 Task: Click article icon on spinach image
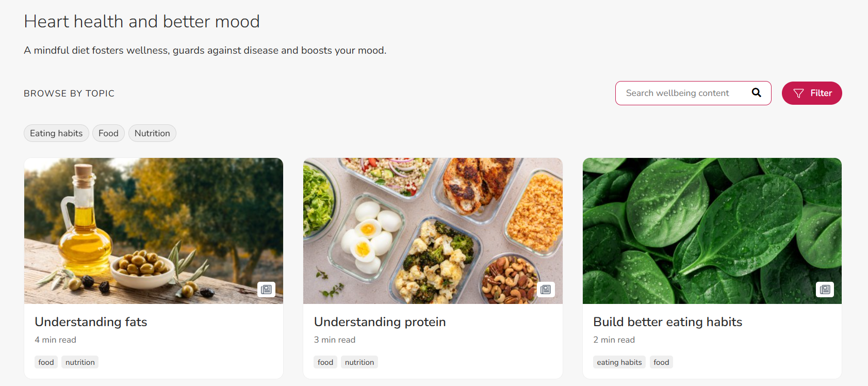coord(825,289)
